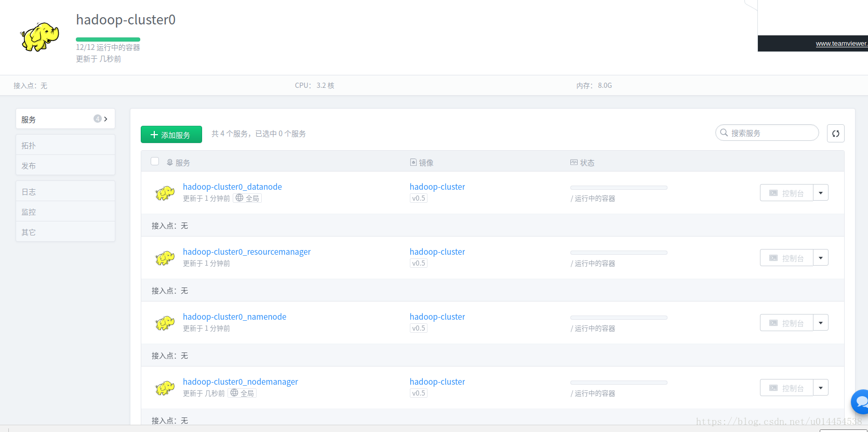
Task: Click the 添加服务 button
Action: [x=171, y=135]
